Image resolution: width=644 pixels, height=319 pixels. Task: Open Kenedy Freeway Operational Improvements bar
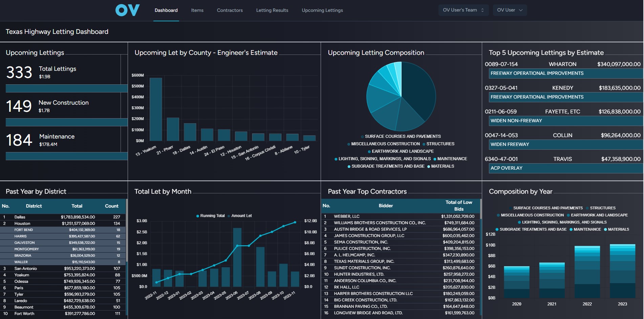tap(566, 97)
